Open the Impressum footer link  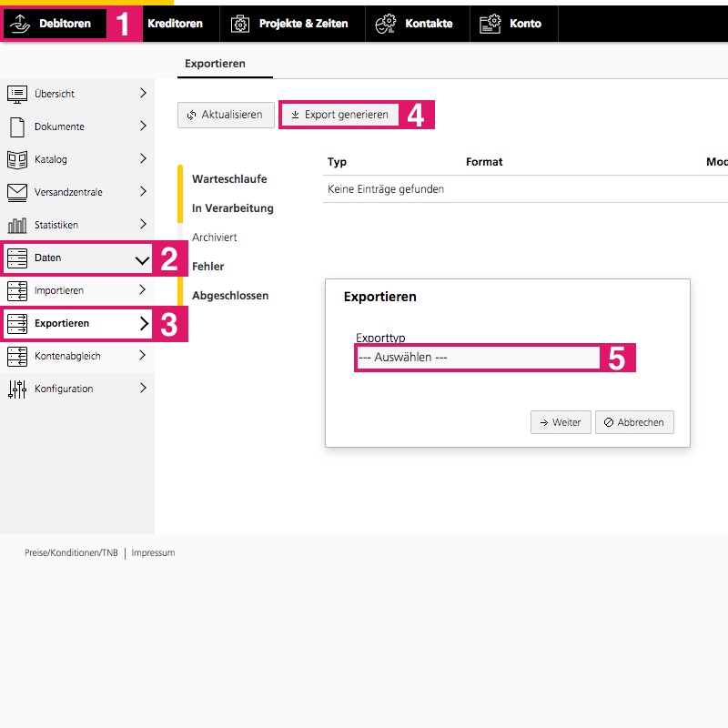click(x=153, y=552)
